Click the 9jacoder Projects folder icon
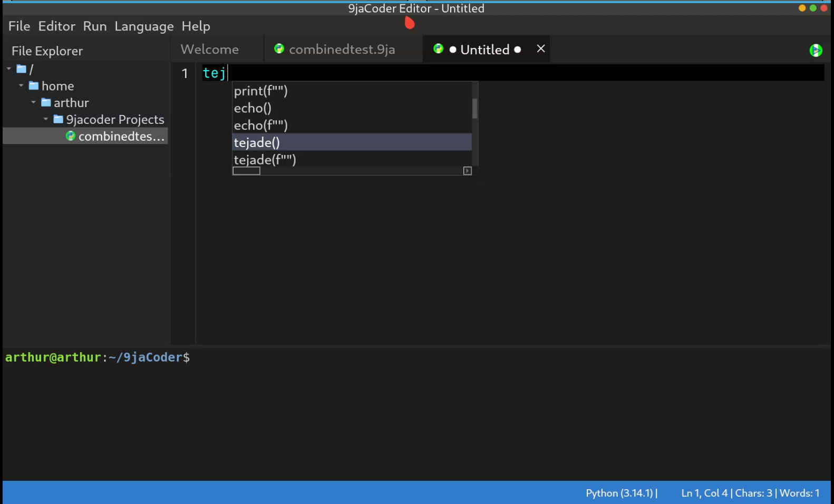 (59, 120)
